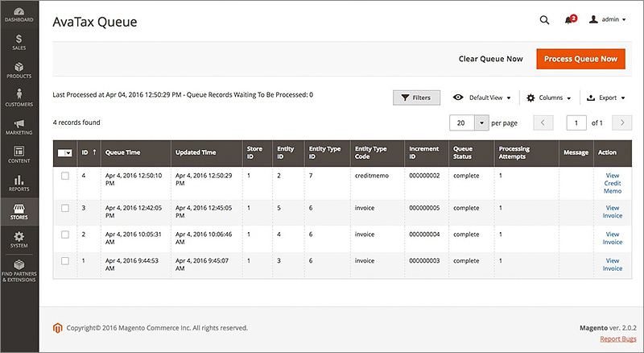Select checkbox for queue ID 4

pyautogui.click(x=65, y=176)
